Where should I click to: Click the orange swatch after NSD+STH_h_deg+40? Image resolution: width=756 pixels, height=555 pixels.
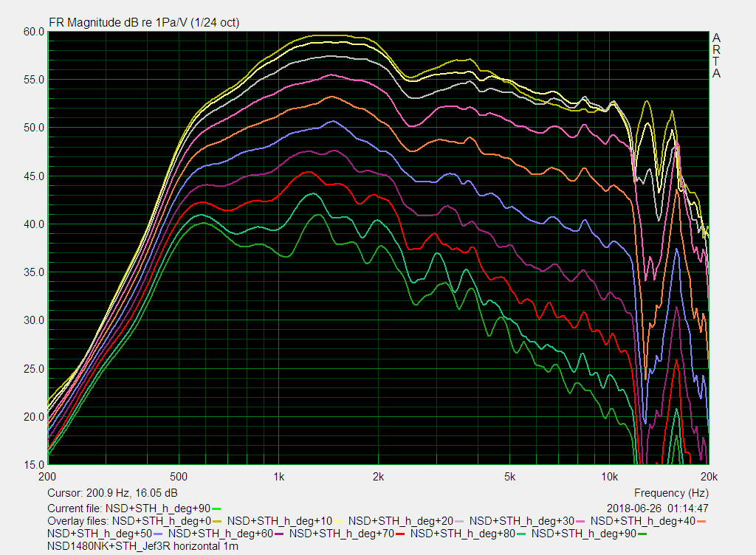click(x=701, y=521)
